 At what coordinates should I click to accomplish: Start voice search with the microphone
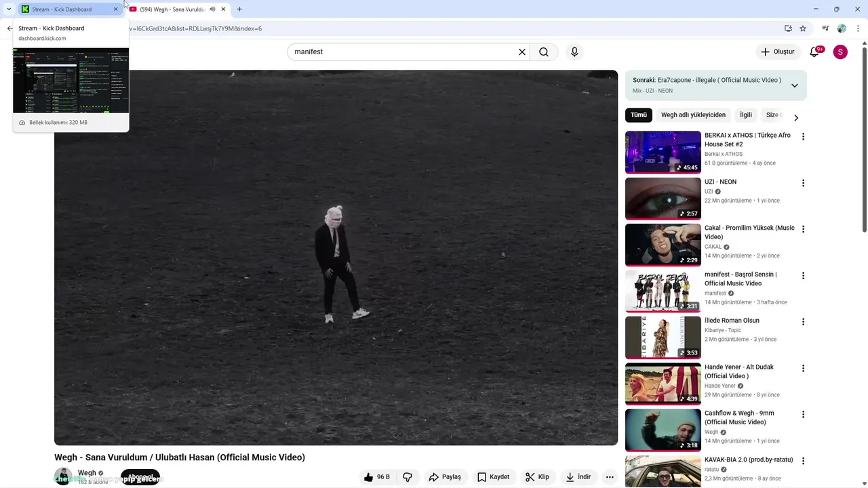[574, 52]
